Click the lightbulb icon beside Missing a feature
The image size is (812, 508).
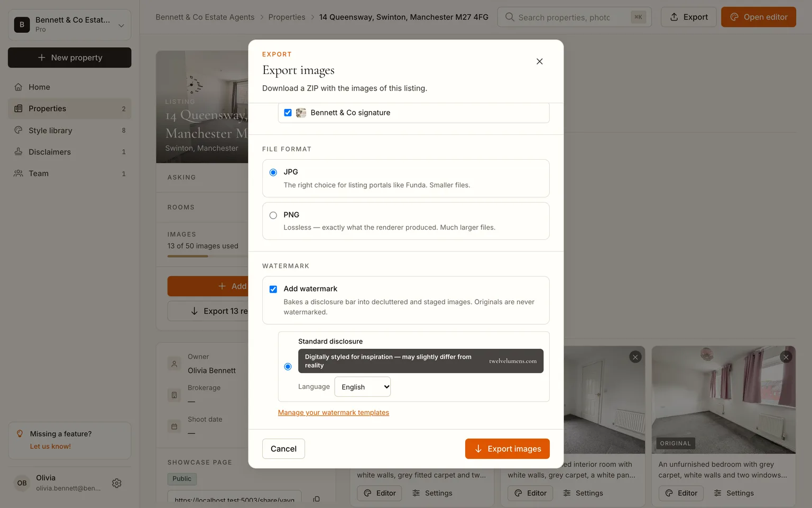pyautogui.click(x=20, y=434)
